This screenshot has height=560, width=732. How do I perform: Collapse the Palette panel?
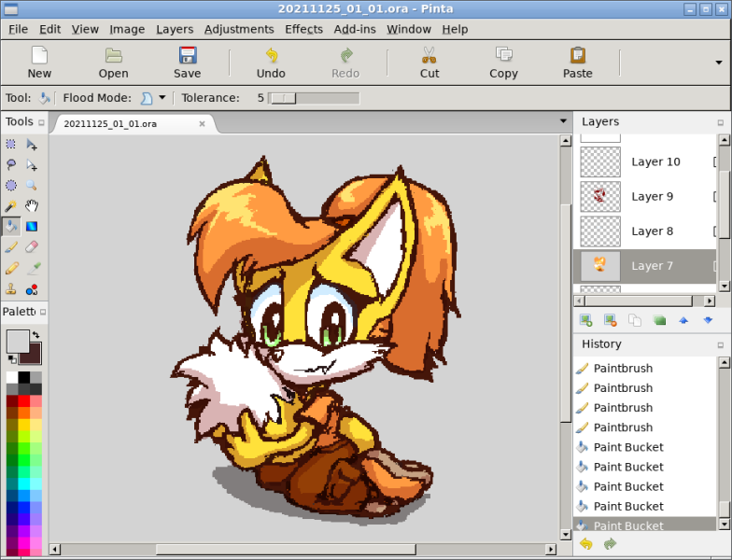(43, 312)
